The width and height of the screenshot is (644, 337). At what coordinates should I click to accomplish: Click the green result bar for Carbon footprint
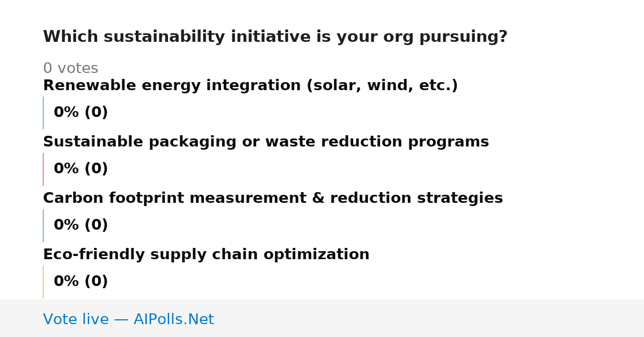tap(43, 225)
